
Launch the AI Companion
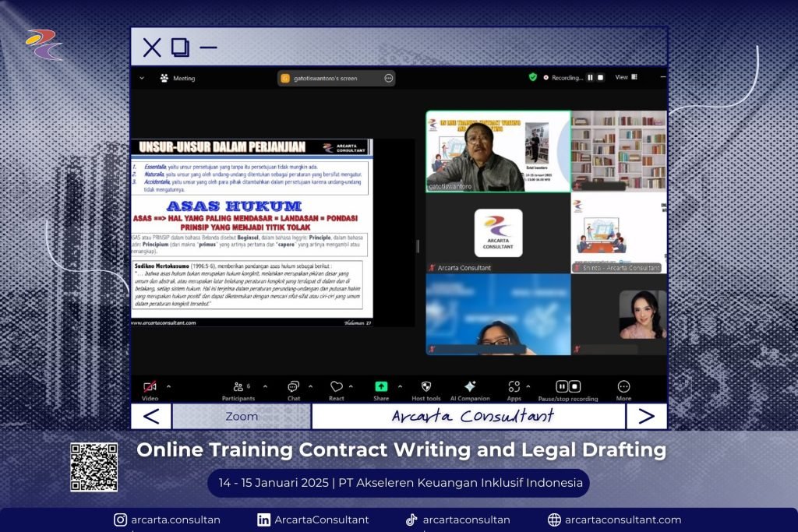470,387
